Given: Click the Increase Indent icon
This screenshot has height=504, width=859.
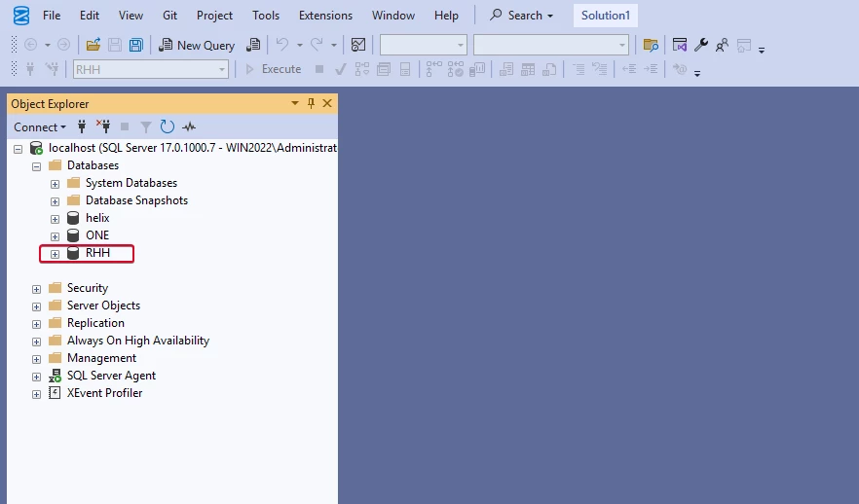Looking at the screenshot, I should coord(651,69).
